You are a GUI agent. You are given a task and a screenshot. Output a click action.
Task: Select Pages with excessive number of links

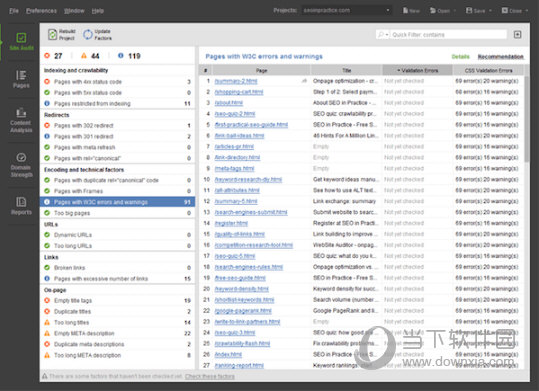click(x=118, y=279)
